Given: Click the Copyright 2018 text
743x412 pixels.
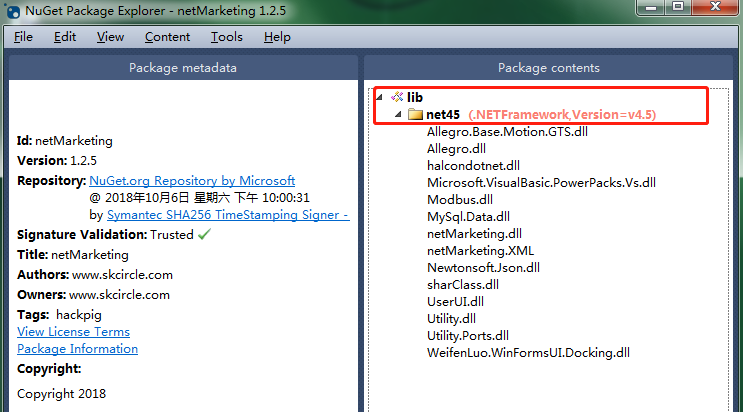Looking at the screenshot, I should coord(62,394).
